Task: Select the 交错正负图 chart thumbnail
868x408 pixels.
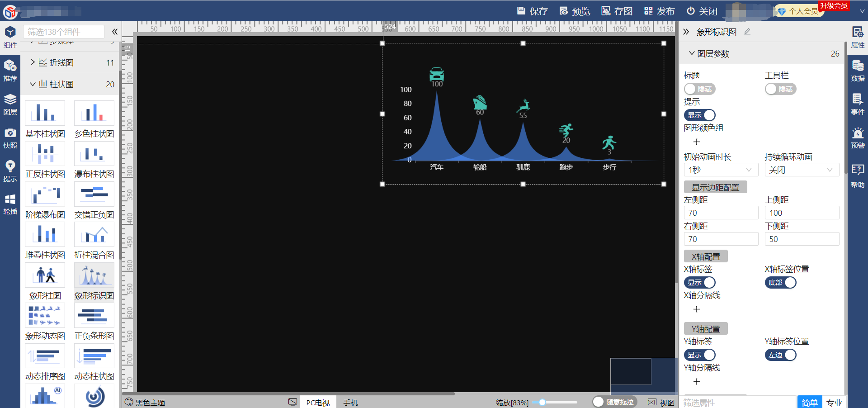Action: click(x=94, y=194)
